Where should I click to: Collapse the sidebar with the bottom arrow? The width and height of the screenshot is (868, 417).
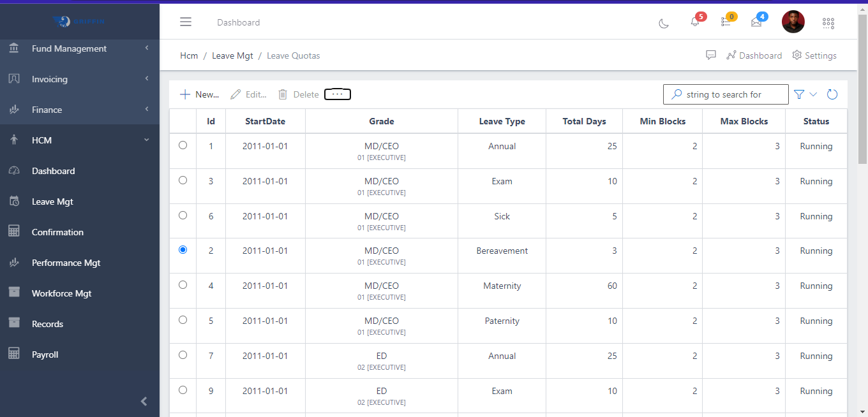[144, 401]
